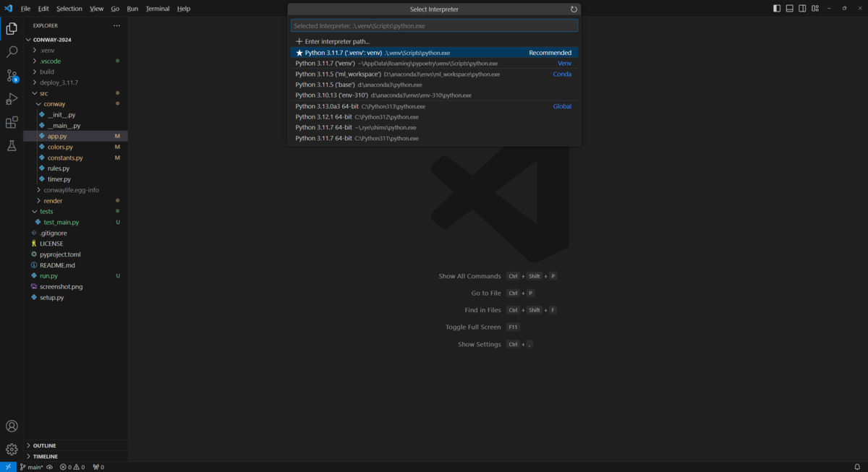Open the Accounts icon in activity bar
The height and width of the screenshot is (472, 868).
point(11,426)
